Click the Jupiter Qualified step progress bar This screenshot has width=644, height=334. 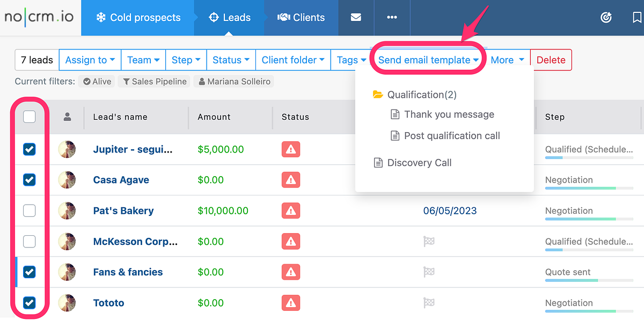coord(589,158)
